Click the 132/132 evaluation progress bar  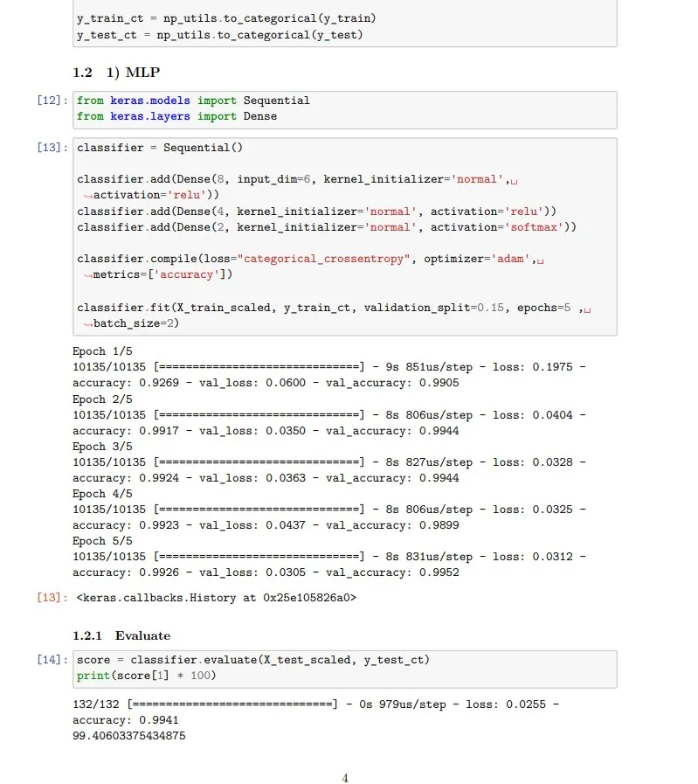point(232,704)
